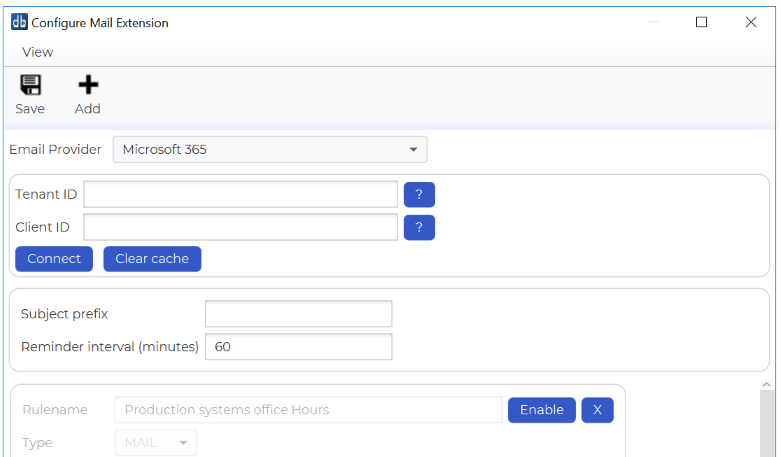
Task: Click the Reminder interval minutes field
Action: click(x=298, y=347)
